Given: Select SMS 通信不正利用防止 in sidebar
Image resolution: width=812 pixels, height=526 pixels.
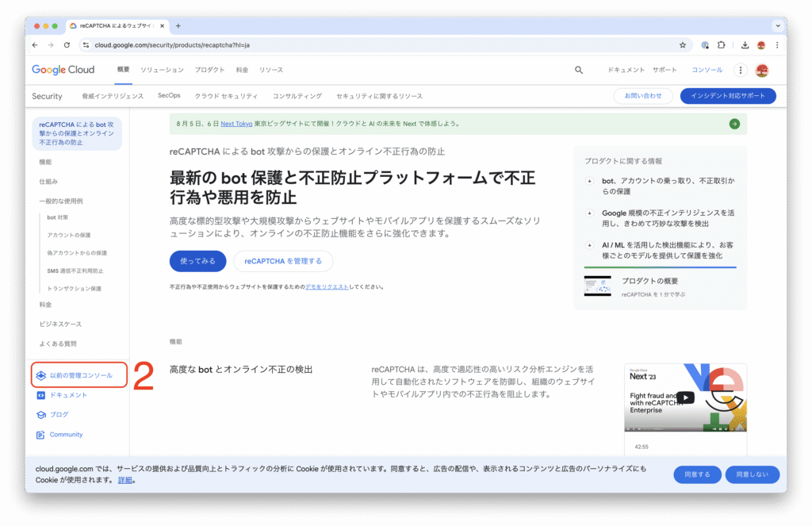Looking at the screenshot, I should 75,271.
